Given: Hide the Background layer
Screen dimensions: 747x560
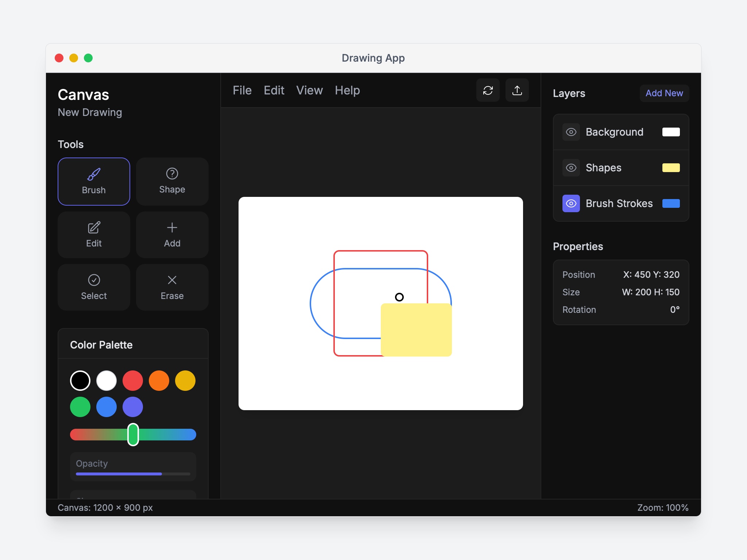Looking at the screenshot, I should pyautogui.click(x=571, y=132).
